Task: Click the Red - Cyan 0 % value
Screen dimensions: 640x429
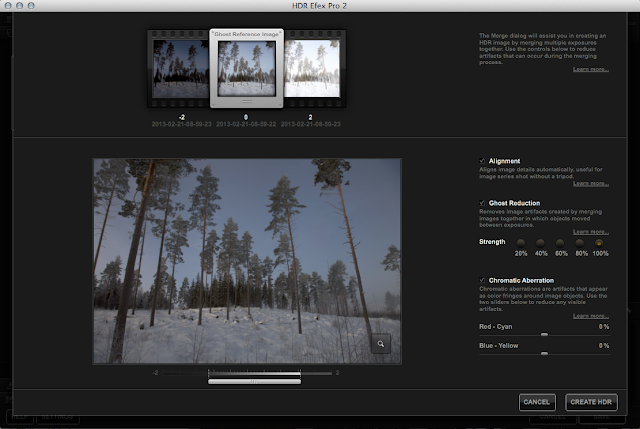Action: (x=604, y=327)
